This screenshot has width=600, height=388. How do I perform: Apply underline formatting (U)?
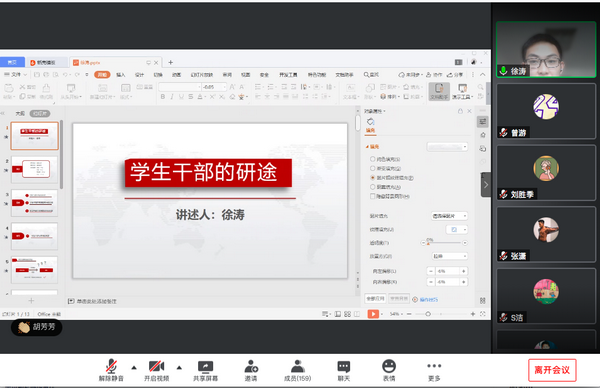[181, 97]
